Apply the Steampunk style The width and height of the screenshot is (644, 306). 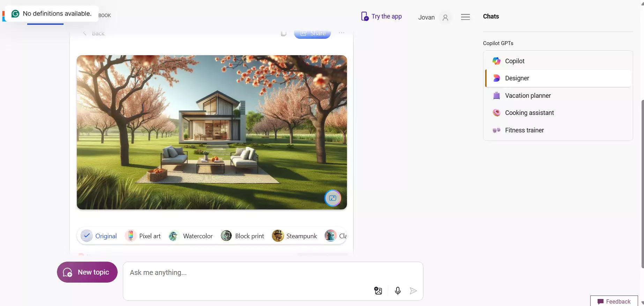tap(295, 236)
